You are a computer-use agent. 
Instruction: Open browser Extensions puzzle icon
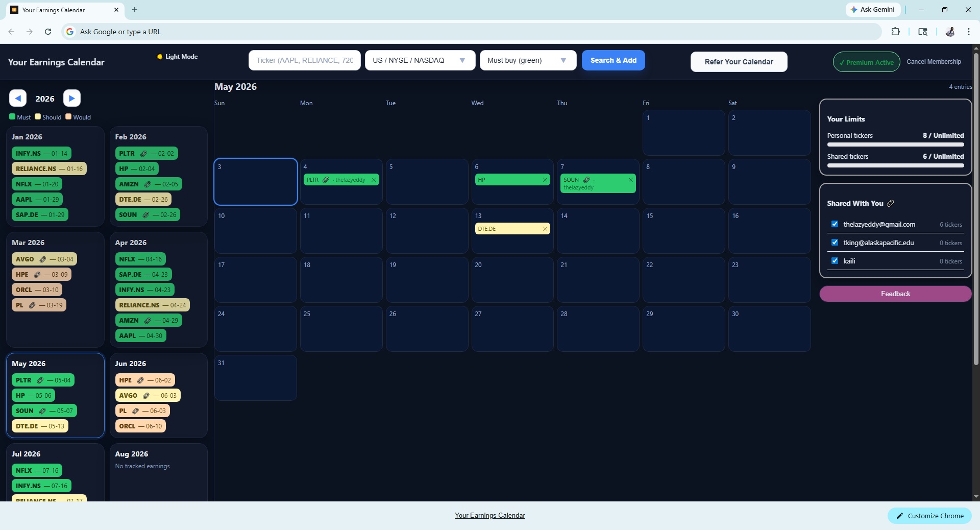pyautogui.click(x=895, y=32)
